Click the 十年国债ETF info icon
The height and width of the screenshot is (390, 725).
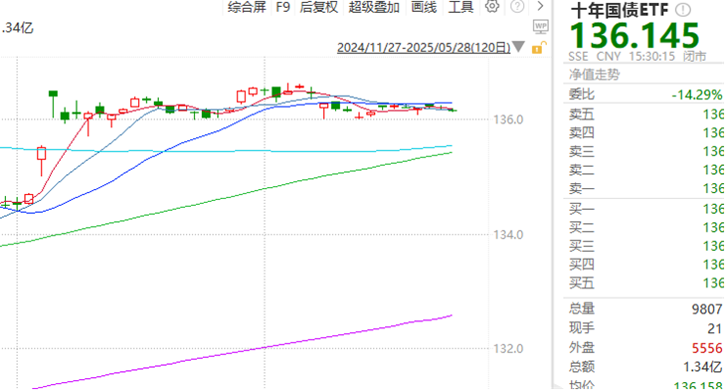[x=683, y=9]
